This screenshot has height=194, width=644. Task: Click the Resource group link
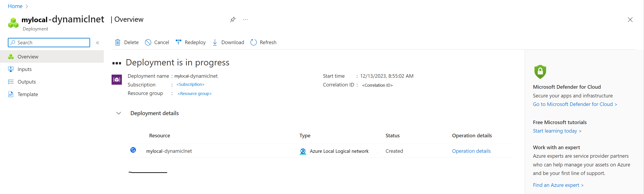pyautogui.click(x=195, y=94)
